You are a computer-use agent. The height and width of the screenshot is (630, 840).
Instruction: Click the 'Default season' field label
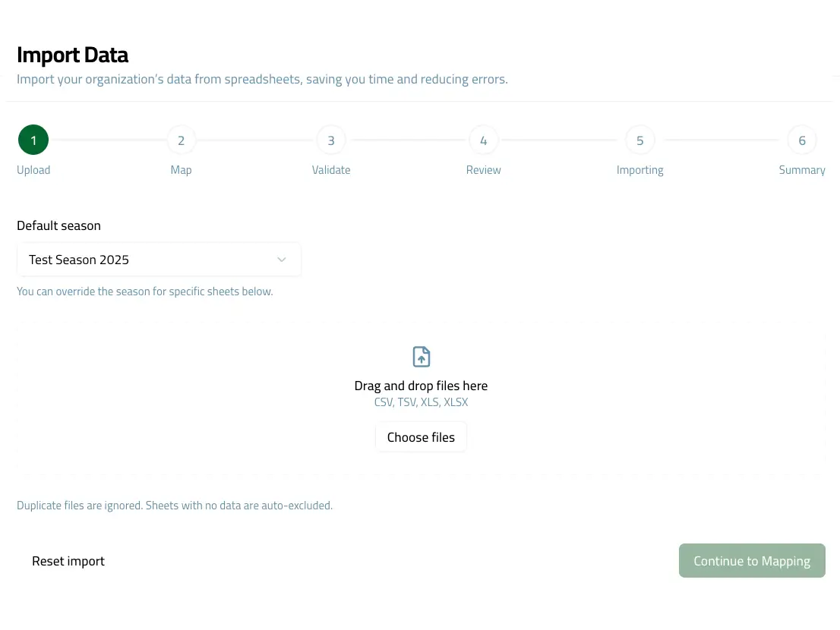click(58, 225)
